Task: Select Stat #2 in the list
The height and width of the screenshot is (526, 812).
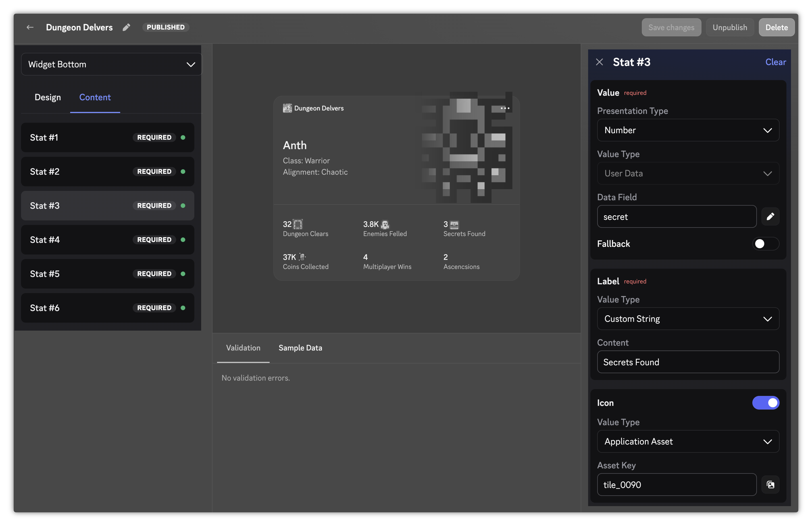Action: 108,172
